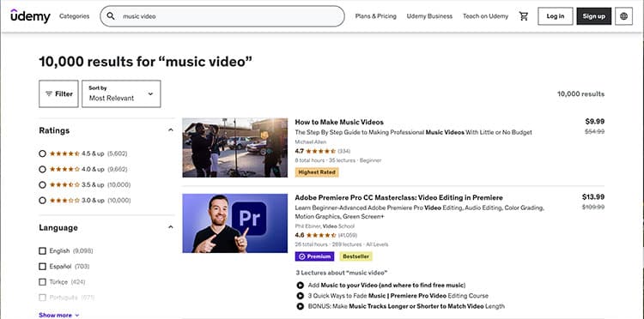The width and height of the screenshot is (644, 319).
Task: Click the music video search field
Action: click(222, 16)
